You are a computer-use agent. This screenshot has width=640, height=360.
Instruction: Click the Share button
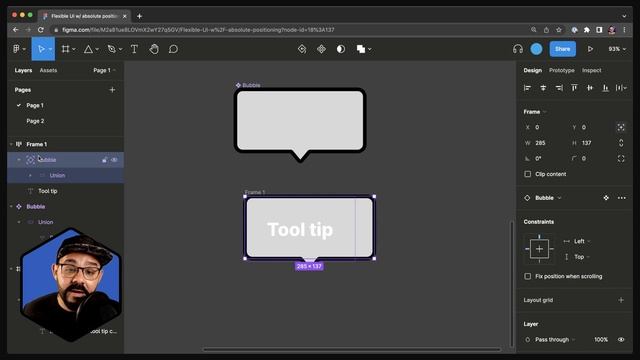pyautogui.click(x=562, y=49)
